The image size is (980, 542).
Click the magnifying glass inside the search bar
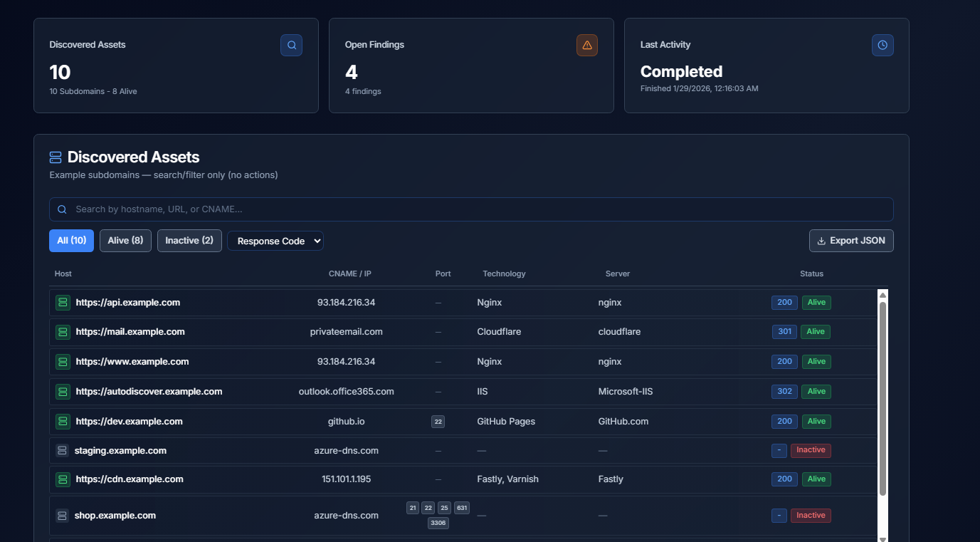pyautogui.click(x=62, y=209)
